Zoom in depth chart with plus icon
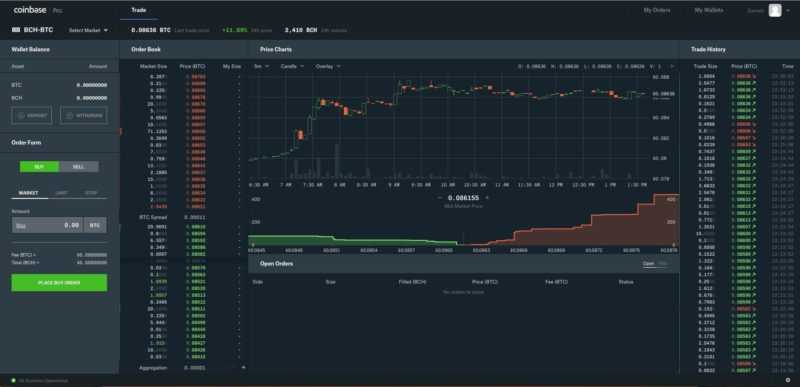The width and height of the screenshot is (800, 387). [x=487, y=197]
